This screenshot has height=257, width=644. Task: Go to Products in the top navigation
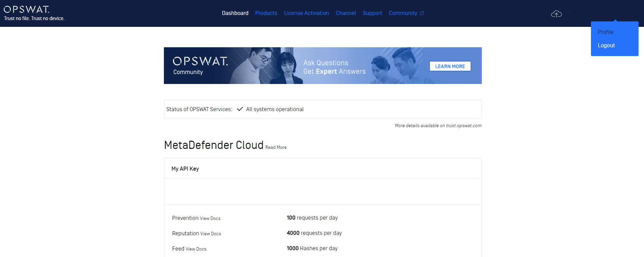(x=266, y=13)
